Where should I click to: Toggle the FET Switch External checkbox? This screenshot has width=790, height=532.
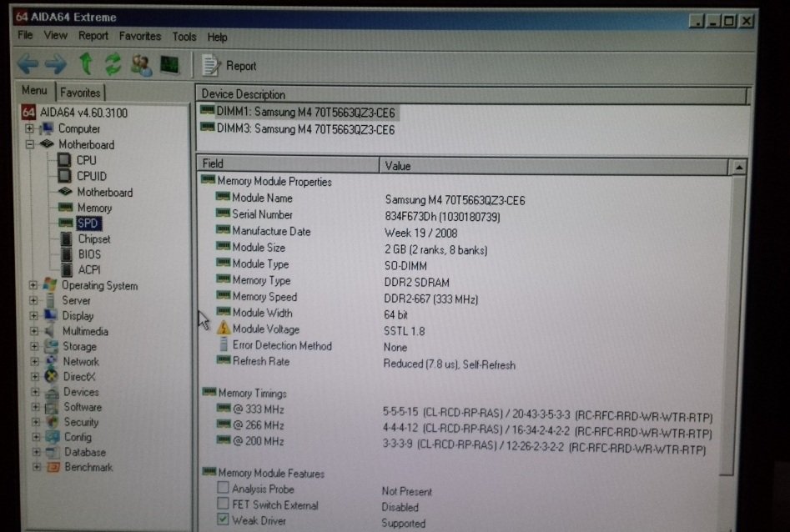click(223, 504)
